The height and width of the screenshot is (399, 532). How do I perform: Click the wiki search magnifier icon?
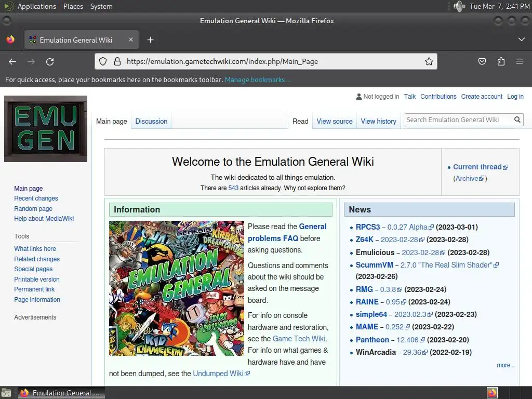517,119
